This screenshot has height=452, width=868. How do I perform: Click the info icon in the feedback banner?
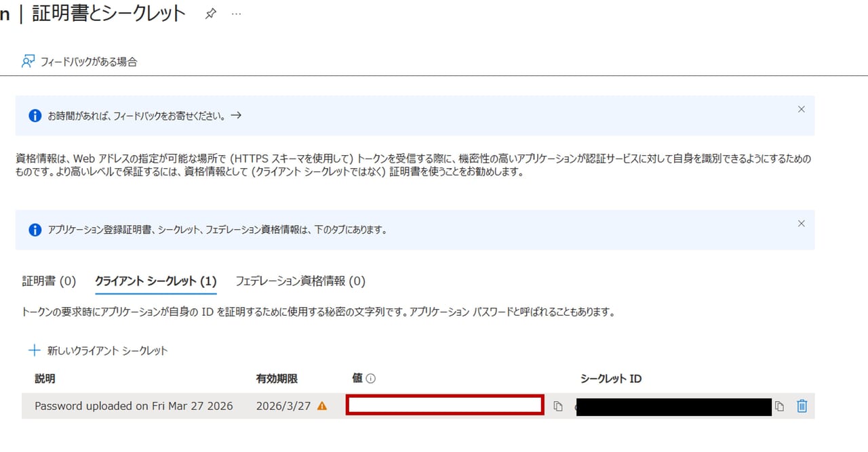pos(35,116)
